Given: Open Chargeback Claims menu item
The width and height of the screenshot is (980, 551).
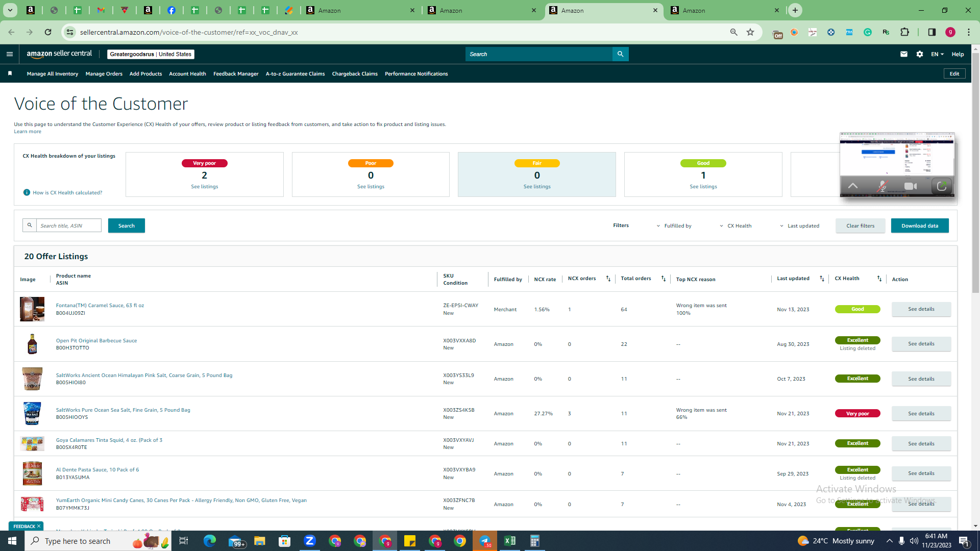Looking at the screenshot, I should 355,73.
